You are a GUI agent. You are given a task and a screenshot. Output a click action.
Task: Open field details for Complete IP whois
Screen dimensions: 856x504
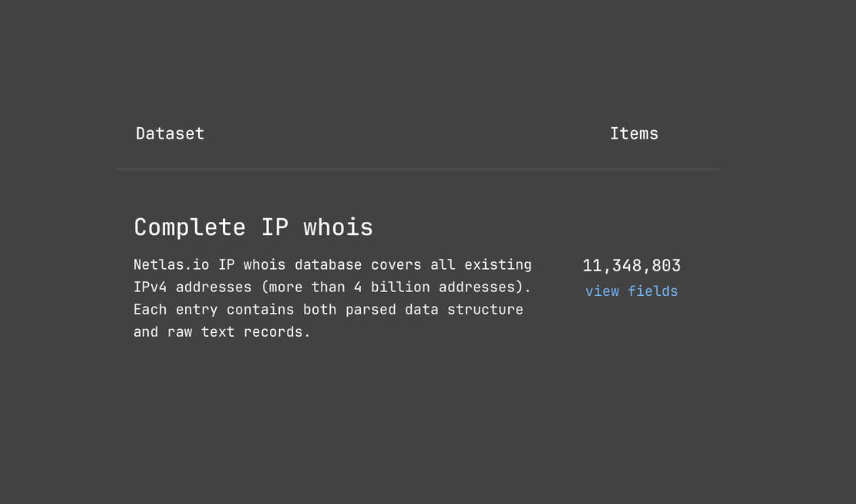point(631,291)
